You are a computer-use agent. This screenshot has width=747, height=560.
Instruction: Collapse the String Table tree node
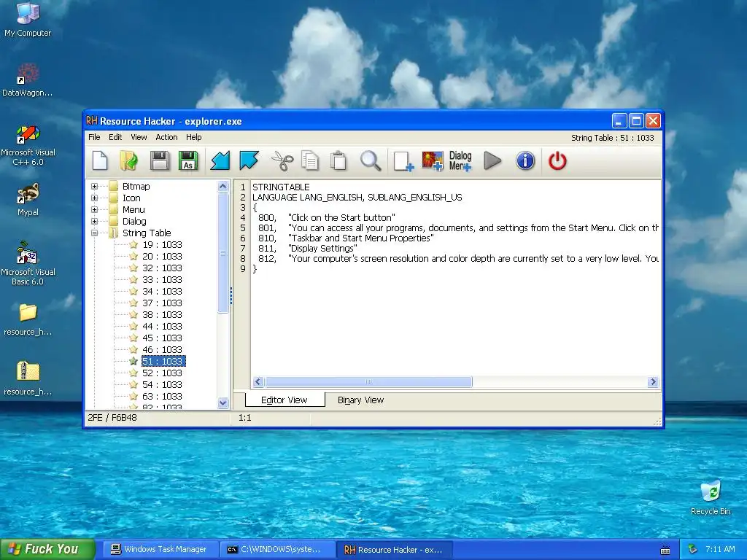coord(94,233)
